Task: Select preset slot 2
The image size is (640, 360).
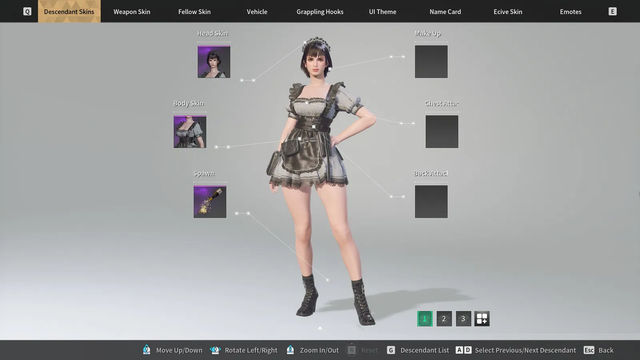Action: point(444,319)
